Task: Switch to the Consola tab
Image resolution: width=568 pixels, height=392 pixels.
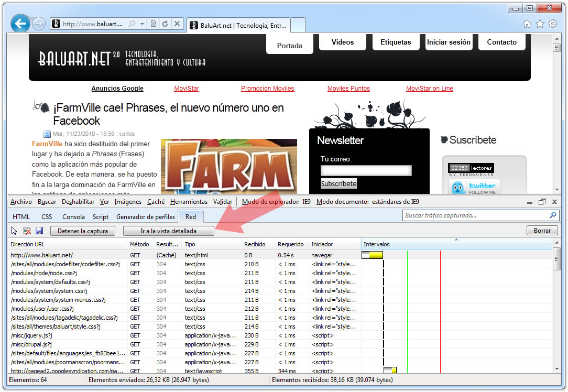Action: [73, 216]
